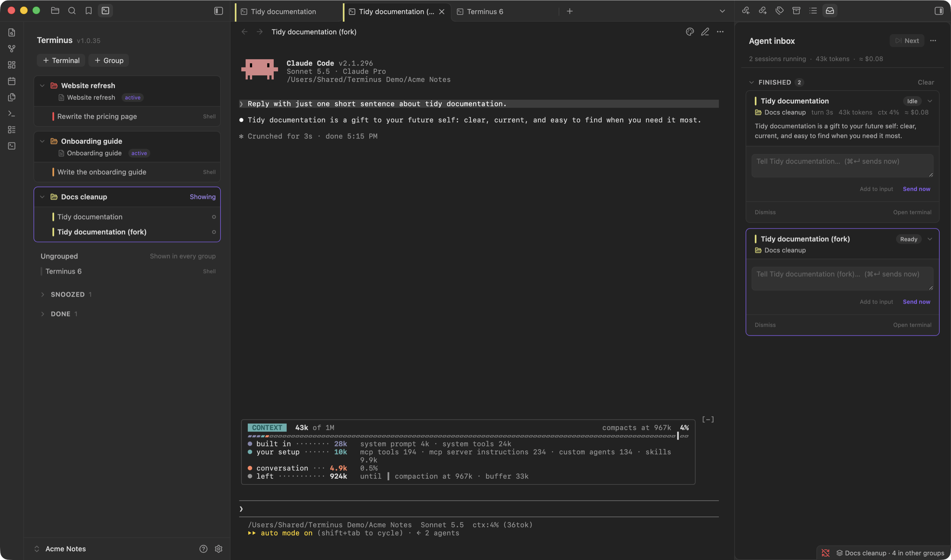The image size is (951, 560).
Task: Toggle the left sidebar panel icon
Action: point(218,11)
